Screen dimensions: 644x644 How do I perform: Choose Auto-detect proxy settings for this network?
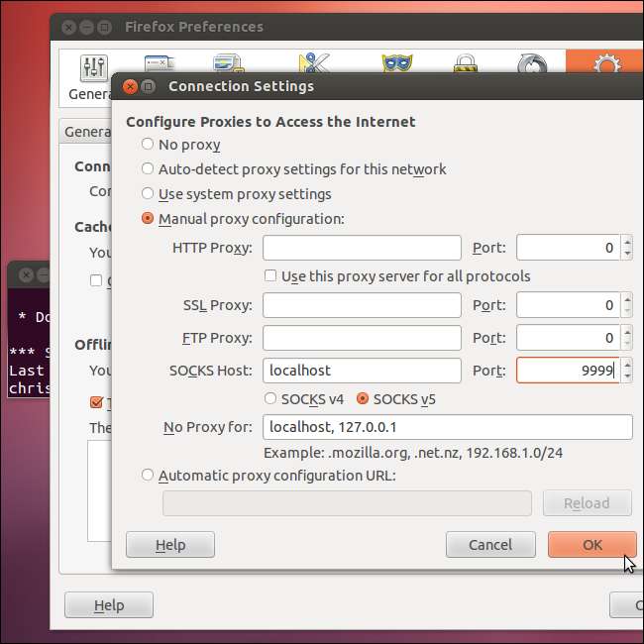pos(149,169)
